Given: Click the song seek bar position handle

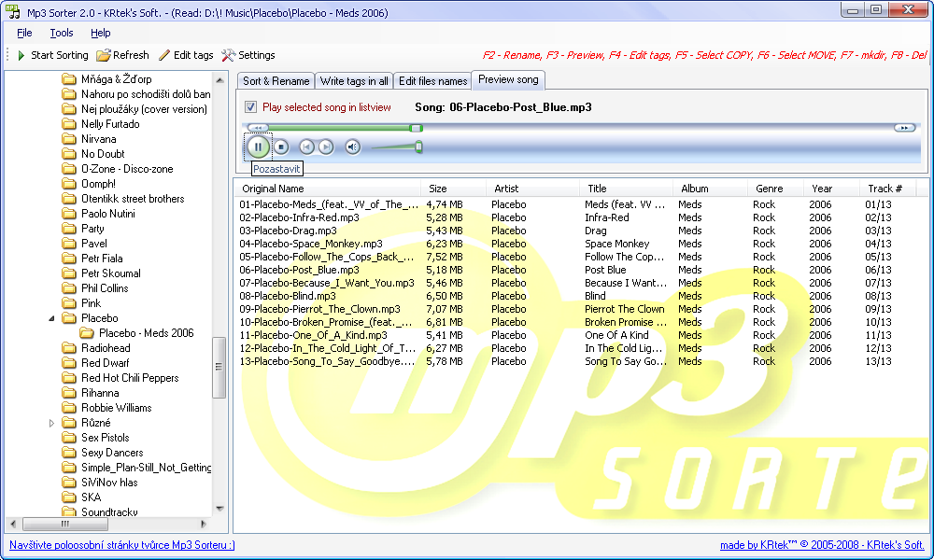Looking at the screenshot, I should tap(417, 128).
